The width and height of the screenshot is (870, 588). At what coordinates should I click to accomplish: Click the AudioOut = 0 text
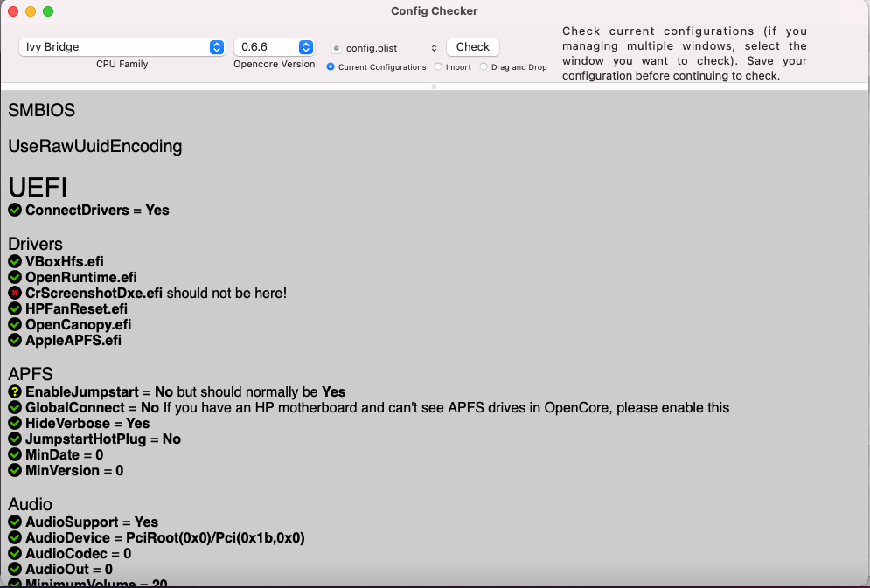pyautogui.click(x=69, y=569)
